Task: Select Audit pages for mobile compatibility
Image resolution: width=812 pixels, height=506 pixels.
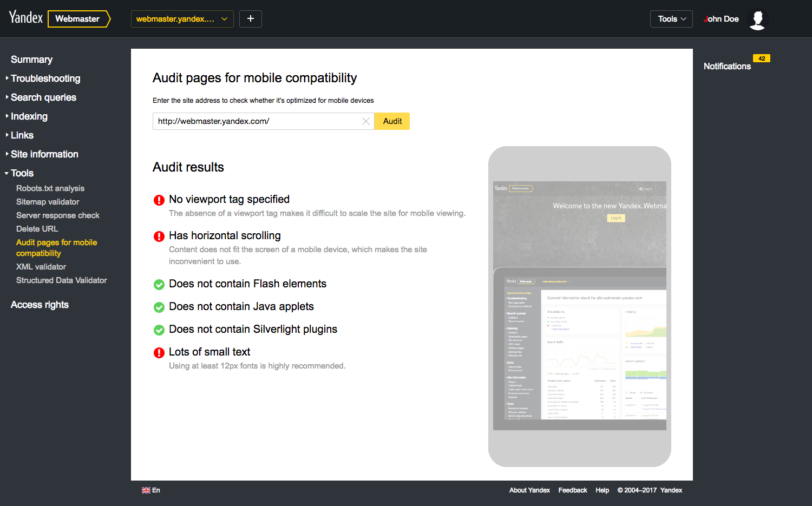Action: [56, 248]
